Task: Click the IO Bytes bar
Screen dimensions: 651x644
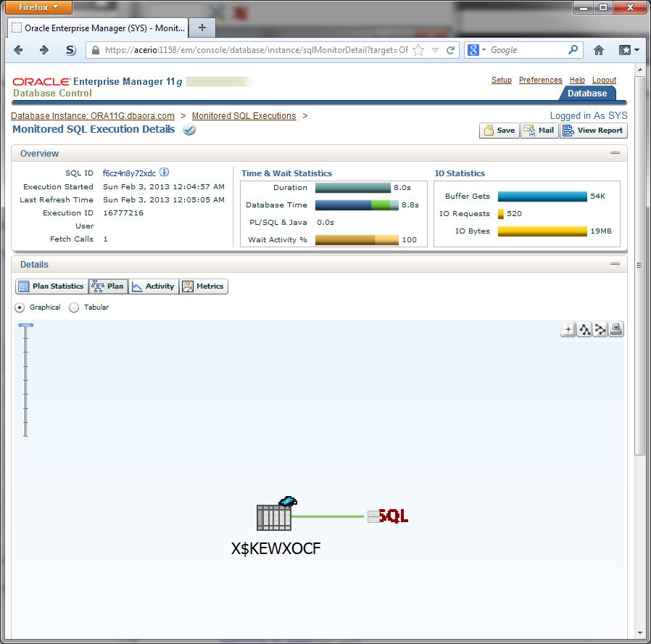Action: [542, 231]
